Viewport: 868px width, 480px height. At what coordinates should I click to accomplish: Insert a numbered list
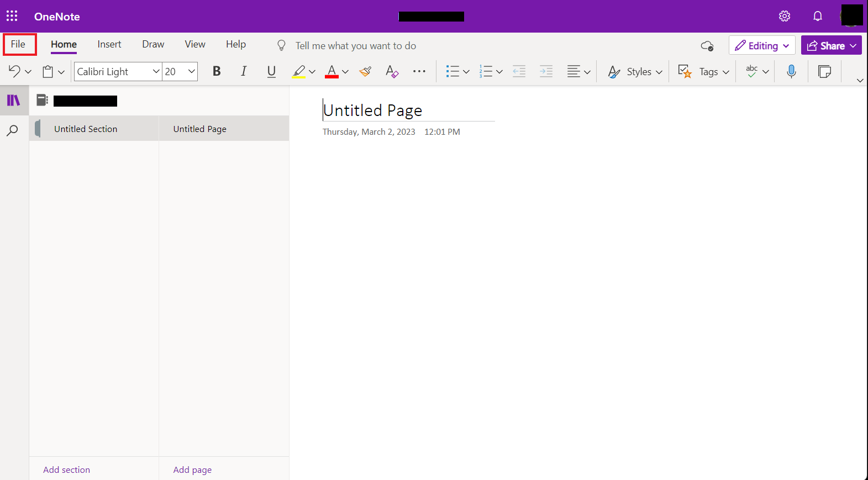click(x=486, y=71)
